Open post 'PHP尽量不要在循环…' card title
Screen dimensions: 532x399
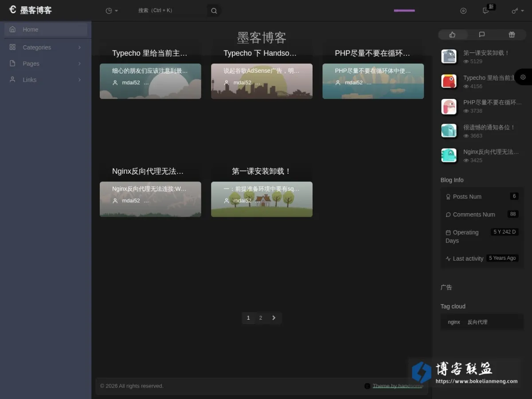click(373, 53)
